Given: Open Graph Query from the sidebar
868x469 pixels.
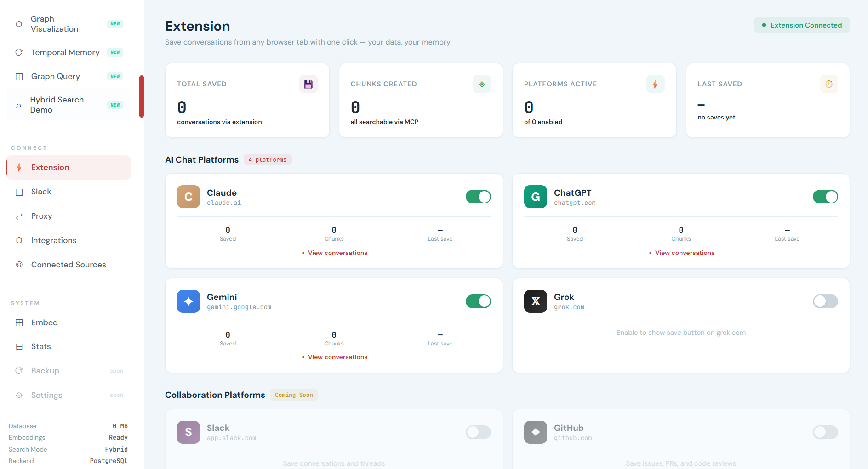Looking at the screenshot, I should click(x=55, y=76).
